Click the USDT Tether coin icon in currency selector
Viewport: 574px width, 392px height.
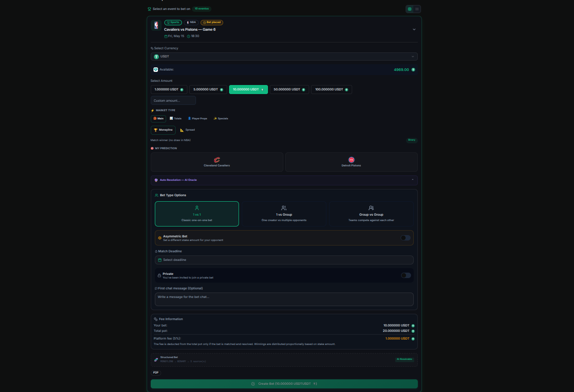pyautogui.click(x=156, y=57)
